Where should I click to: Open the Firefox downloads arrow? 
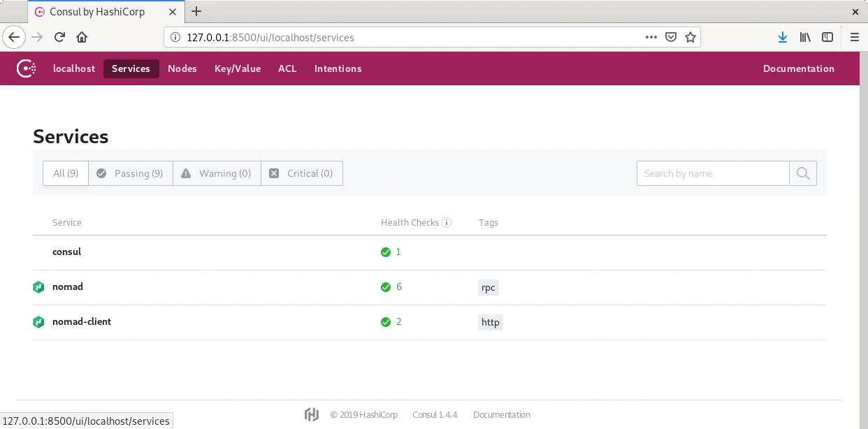(x=783, y=38)
